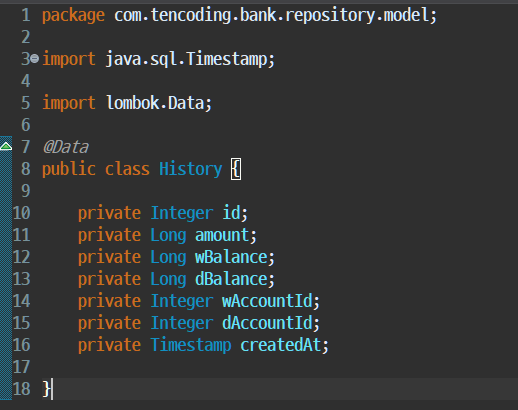Expand the folded imports at line 3
Image resolution: width=518 pixels, height=410 pixels.
click(35, 59)
